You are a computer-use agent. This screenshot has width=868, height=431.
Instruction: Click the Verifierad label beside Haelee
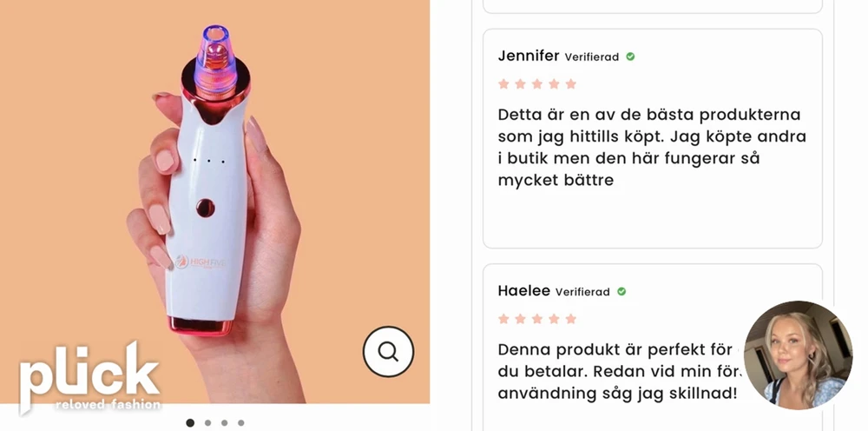tap(582, 292)
